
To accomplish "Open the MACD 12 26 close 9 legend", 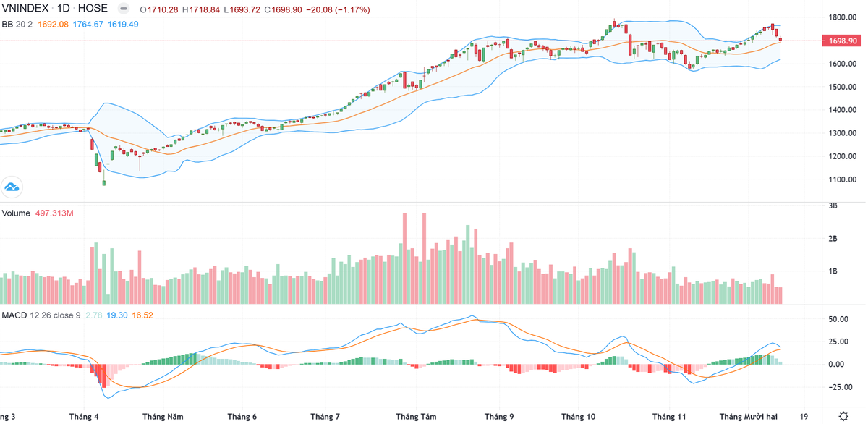I will pyautogui.click(x=41, y=315).
